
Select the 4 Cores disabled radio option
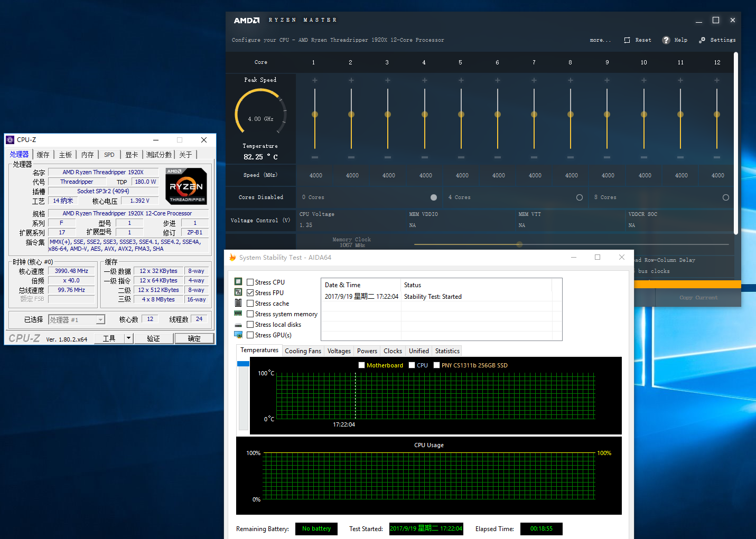click(580, 197)
